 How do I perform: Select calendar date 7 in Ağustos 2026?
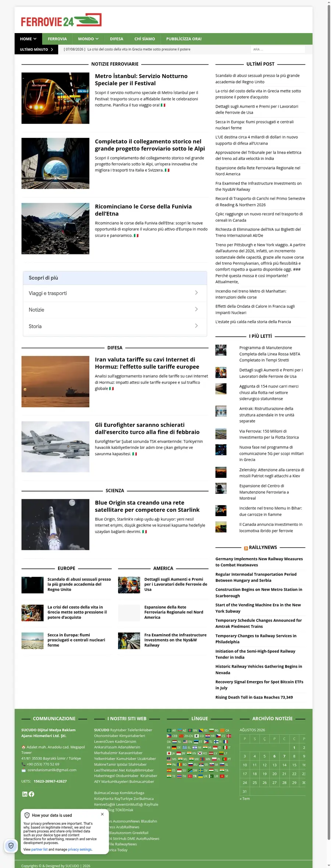284,756
